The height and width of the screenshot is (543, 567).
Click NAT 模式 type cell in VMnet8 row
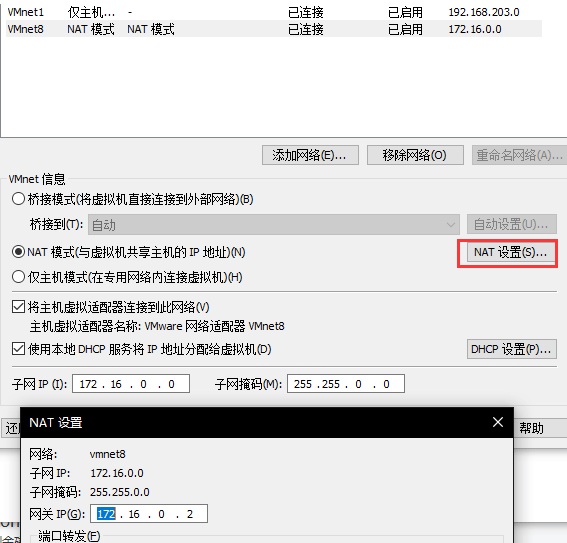[91, 29]
